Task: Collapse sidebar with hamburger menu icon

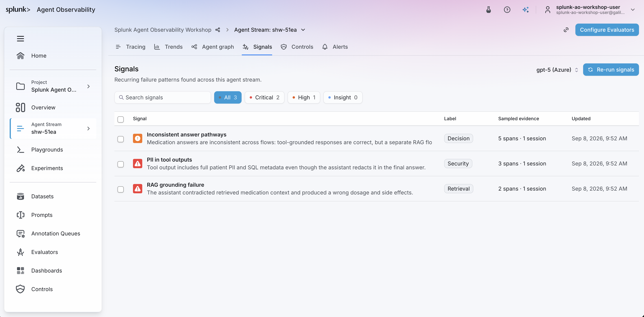Action: [20, 38]
